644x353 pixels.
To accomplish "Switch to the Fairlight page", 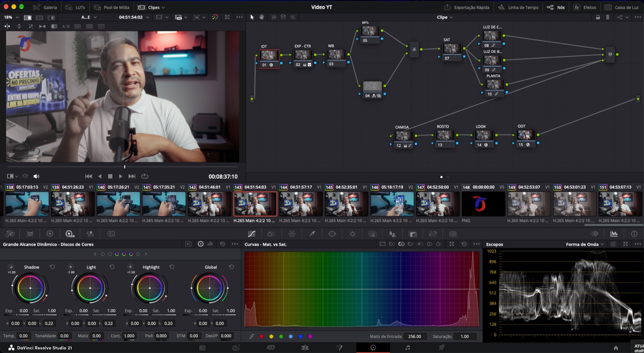I will (407, 348).
